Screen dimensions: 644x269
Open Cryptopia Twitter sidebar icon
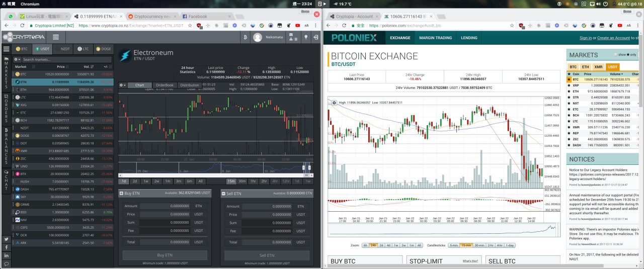pos(6,239)
